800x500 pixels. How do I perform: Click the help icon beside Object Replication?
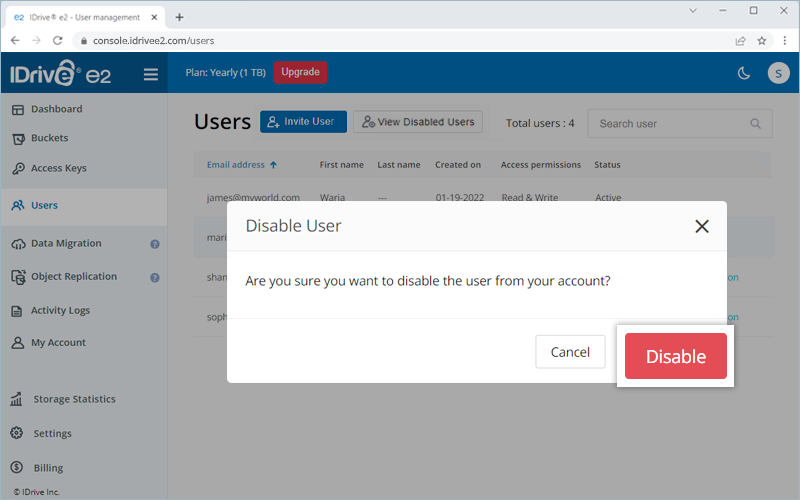pos(155,278)
